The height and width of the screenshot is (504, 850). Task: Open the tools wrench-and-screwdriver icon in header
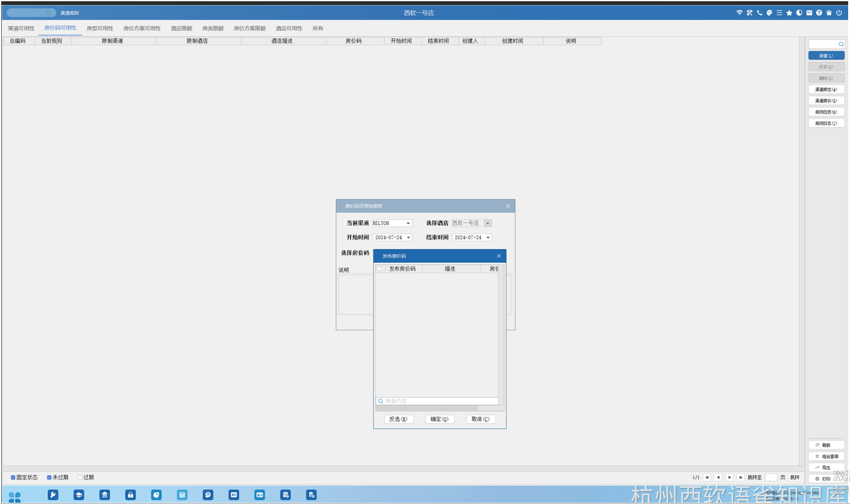coord(749,13)
